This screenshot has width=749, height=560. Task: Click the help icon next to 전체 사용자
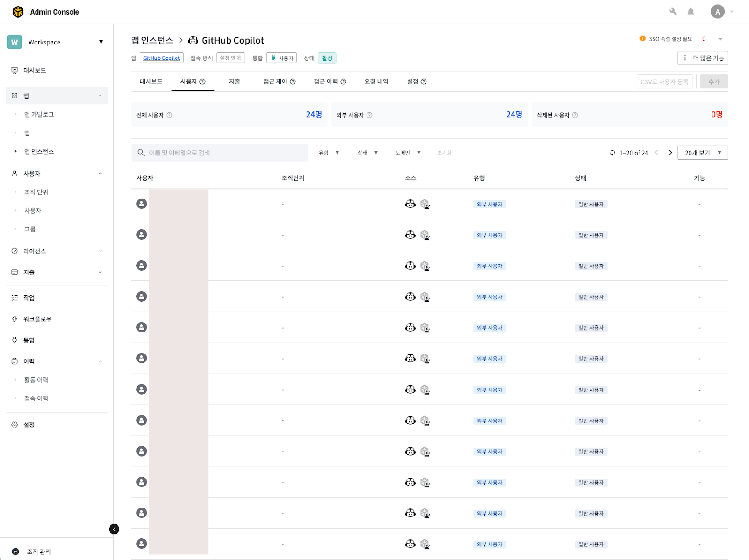click(x=169, y=115)
